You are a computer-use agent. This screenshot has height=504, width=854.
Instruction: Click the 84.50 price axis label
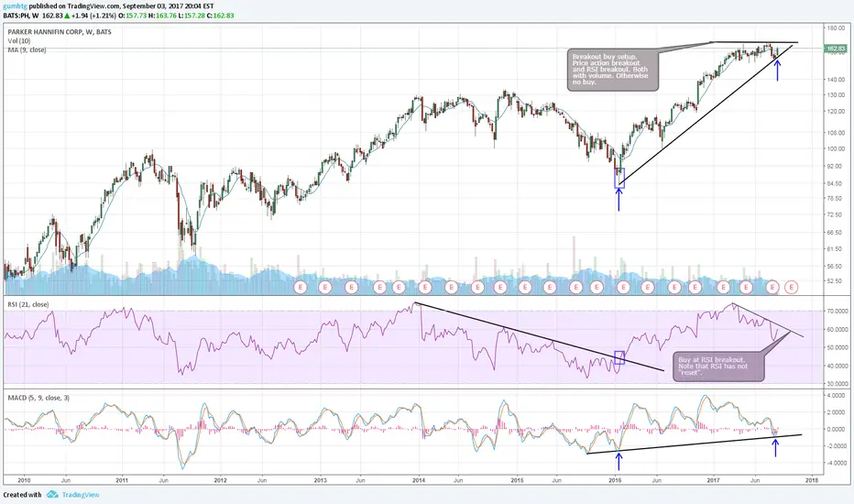pos(836,183)
